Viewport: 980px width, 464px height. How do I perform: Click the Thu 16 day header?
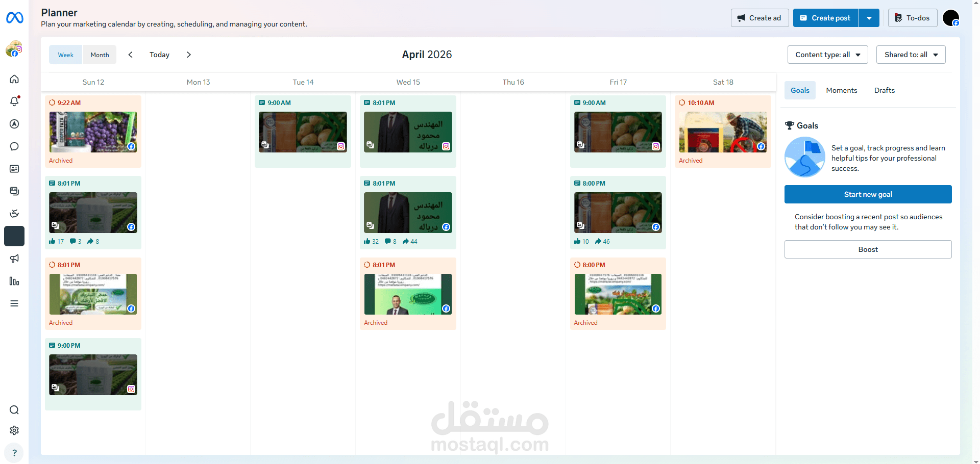tap(513, 82)
